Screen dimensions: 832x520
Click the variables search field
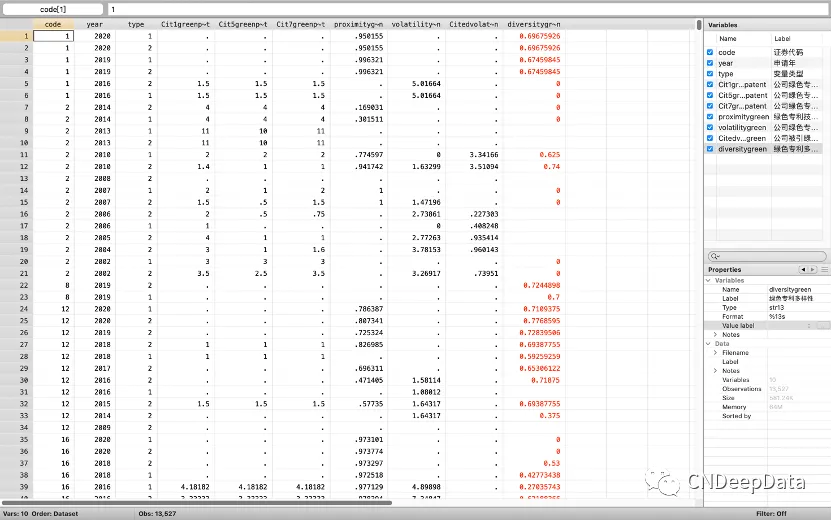(x=767, y=256)
